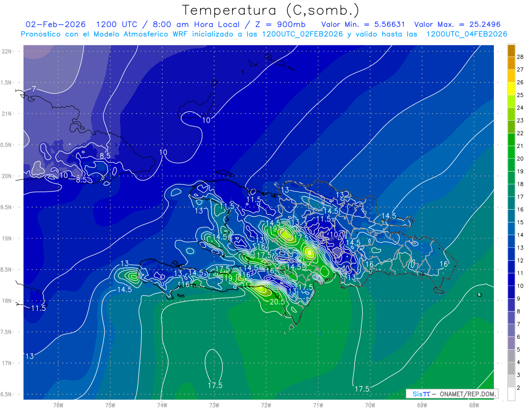Select the Valor Min. = 5.56631 text

(364, 24)
